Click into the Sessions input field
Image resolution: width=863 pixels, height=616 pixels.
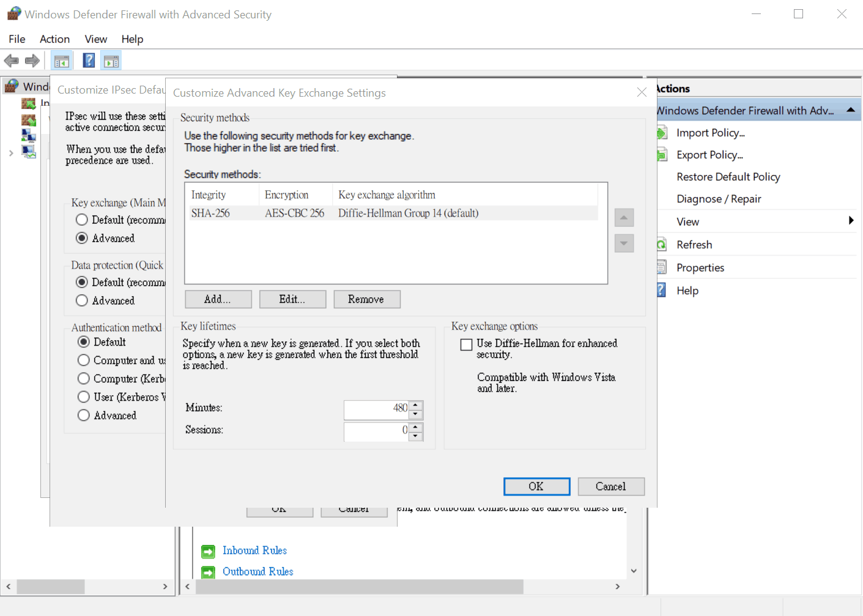tap(376, 431)
